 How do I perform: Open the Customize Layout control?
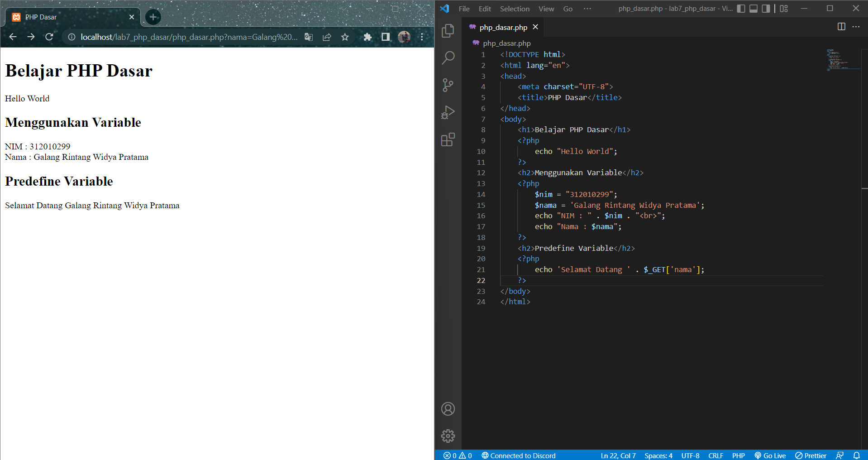pyautogui.click(x=784, y=9)
